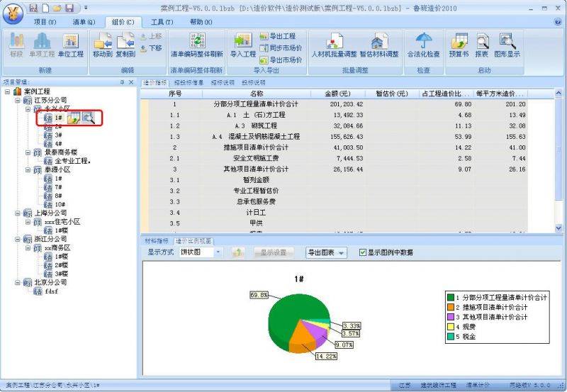Switch to 清单(Q) ribbon tab
Image resolution: width=567 pixels, height=392 pixels.
point(84,22)
